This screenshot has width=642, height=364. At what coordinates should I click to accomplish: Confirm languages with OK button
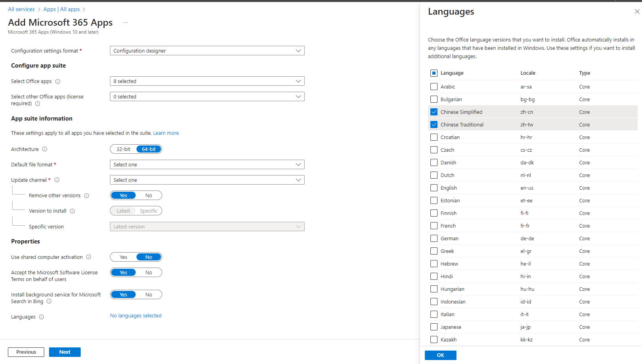tap(441, 355)
